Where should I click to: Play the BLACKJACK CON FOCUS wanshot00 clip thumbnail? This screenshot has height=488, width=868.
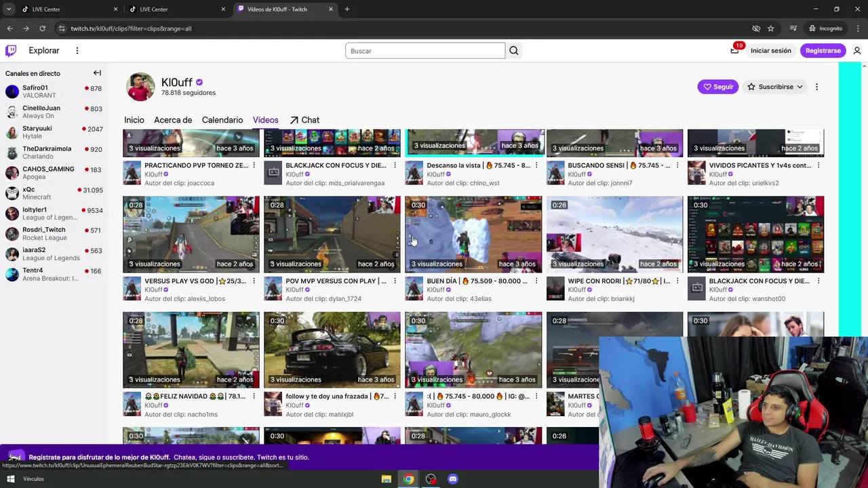(x=755, y=235)
